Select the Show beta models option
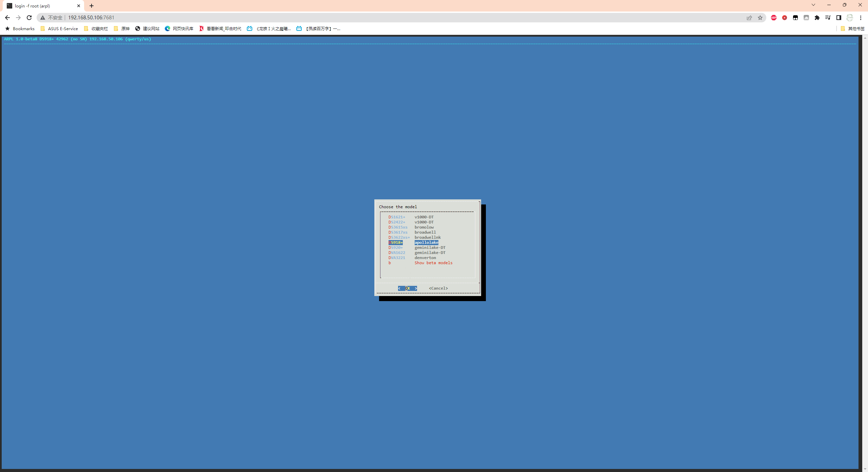Viewport: 868px width, 472px height. (x=433, y=263)
